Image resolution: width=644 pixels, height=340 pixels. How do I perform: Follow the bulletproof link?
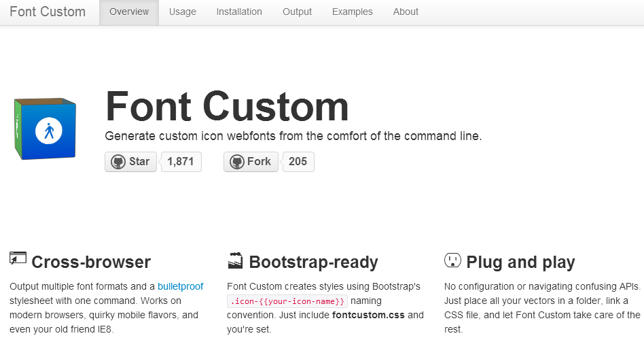tap(180, 286)
